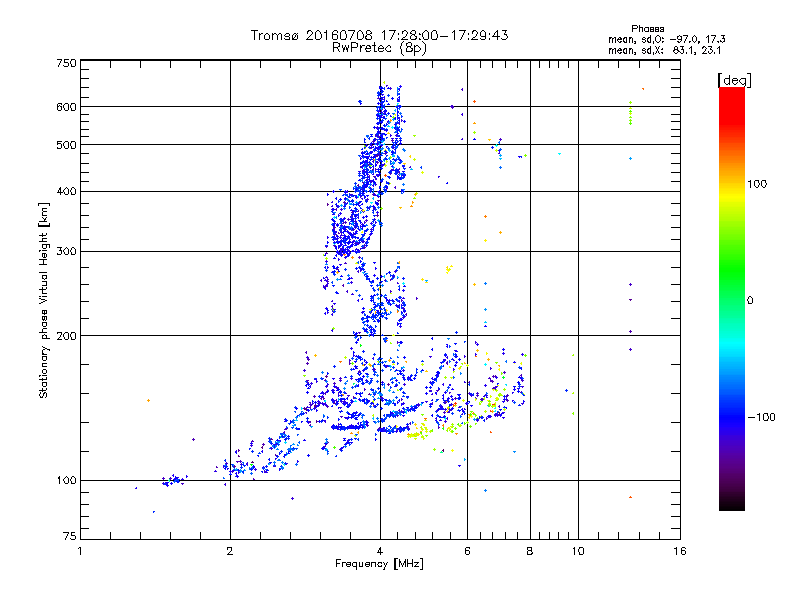Click the phase colorbar gradient
This screenshot has width=800, height=600.
pos(732,298)
